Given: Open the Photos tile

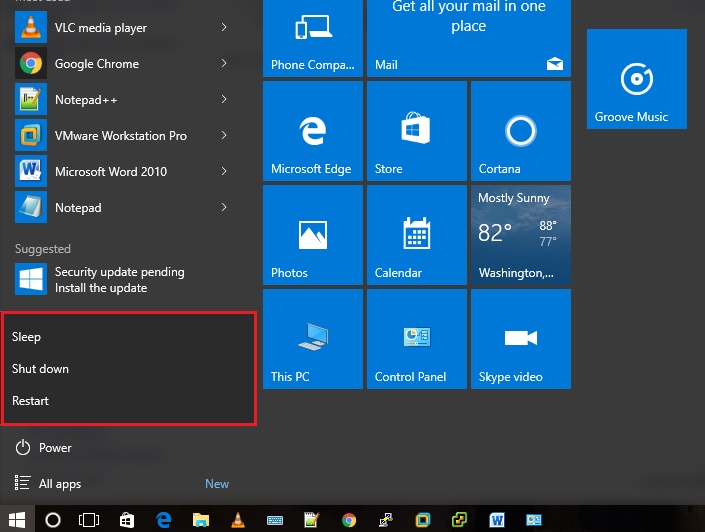Looking at the screenshot, I should pos(313,235).
